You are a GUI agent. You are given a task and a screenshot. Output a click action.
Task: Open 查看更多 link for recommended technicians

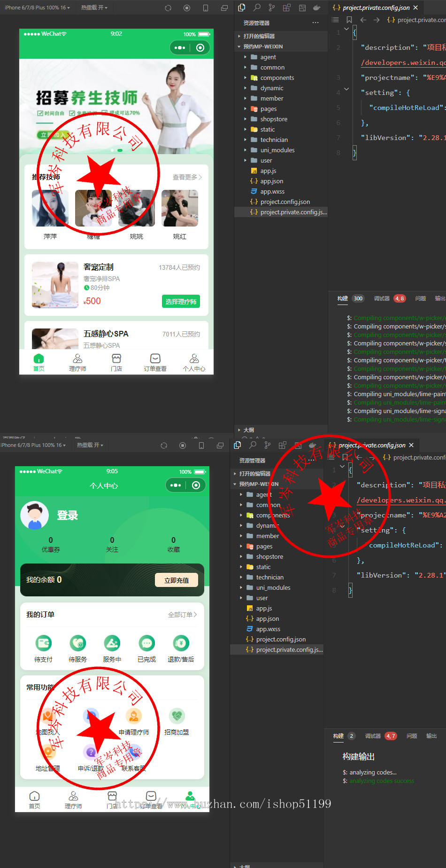tap(187, 177)
